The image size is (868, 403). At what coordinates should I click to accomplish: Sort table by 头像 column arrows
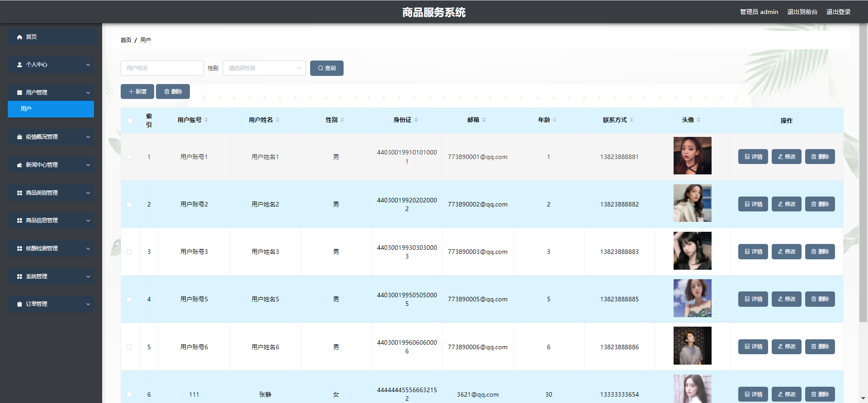tap(698, 120)
